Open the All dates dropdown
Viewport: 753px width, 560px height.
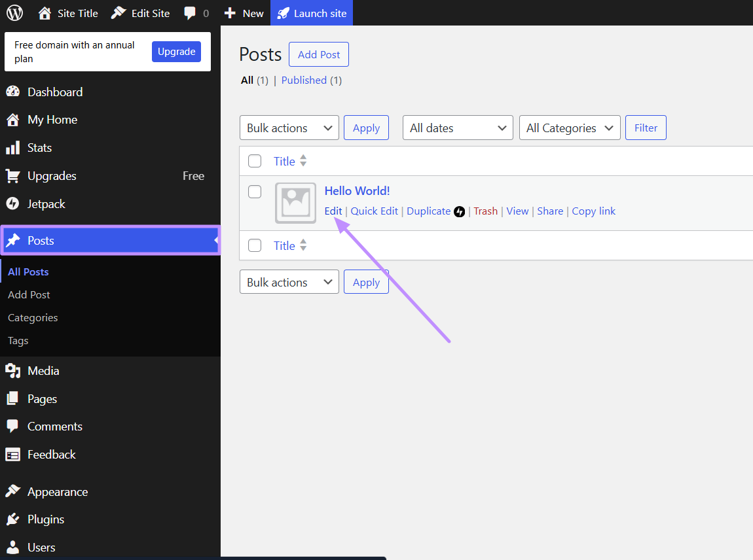(457, 128)
